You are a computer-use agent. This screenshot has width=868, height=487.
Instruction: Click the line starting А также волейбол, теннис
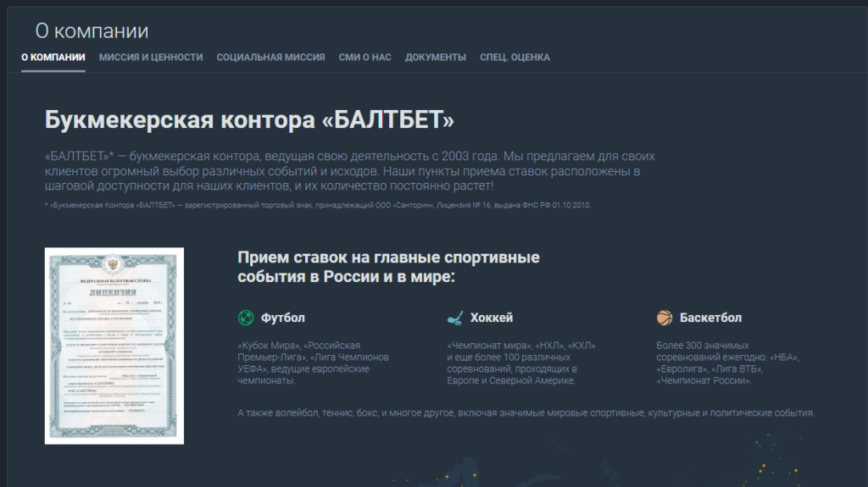[526, 413]
